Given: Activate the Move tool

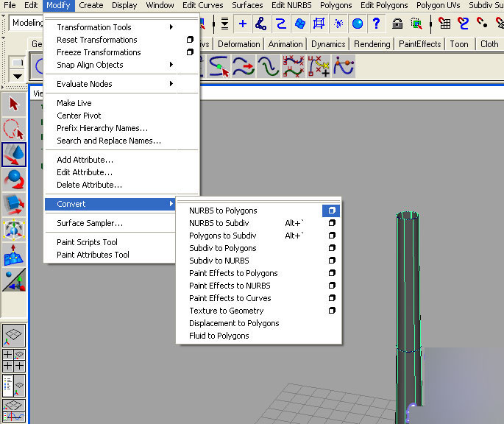Looking at the screenshot, I should pos(14,155).
